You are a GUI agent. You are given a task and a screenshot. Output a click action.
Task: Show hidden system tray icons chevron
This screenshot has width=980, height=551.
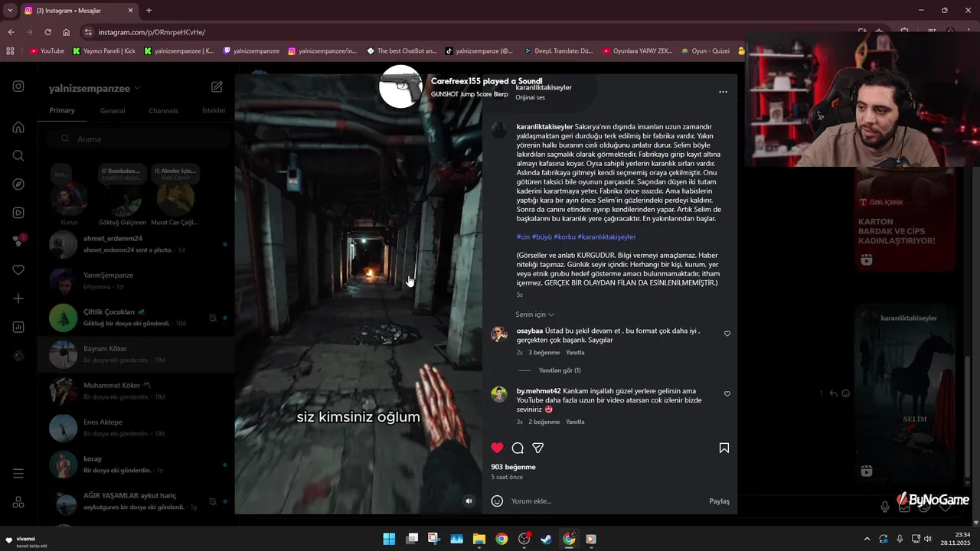click(867, 539)
